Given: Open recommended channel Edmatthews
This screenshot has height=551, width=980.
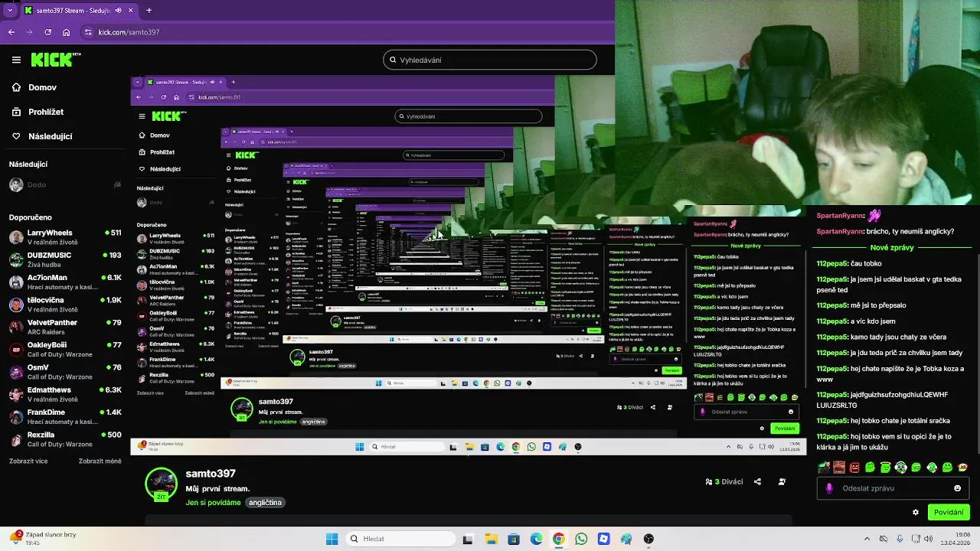Looking at the screenshot, I should coord(65,394).
